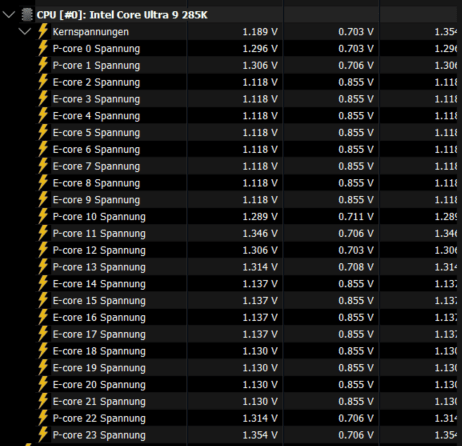The height and width of the screenshot is (446, 462).
Task: Click lightning icon of E-core 19 Spannung
Action: 43,367
